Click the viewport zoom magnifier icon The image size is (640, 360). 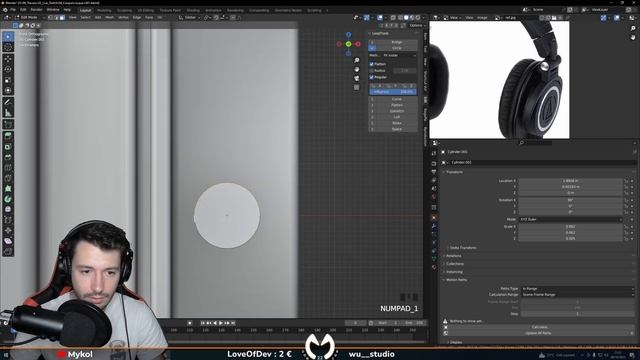click(x=356, y=60)
